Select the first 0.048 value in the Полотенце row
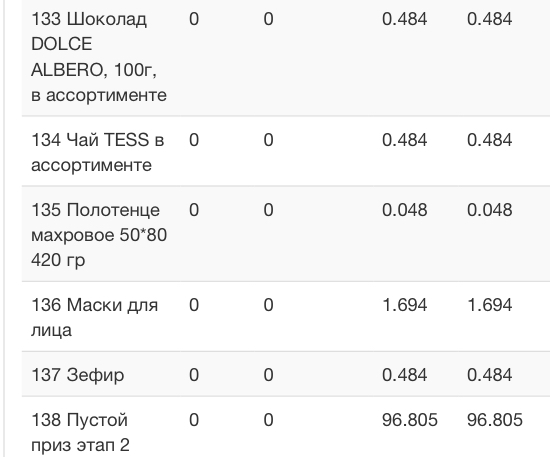This screenshot has width=550, height=457. [404, 210]
